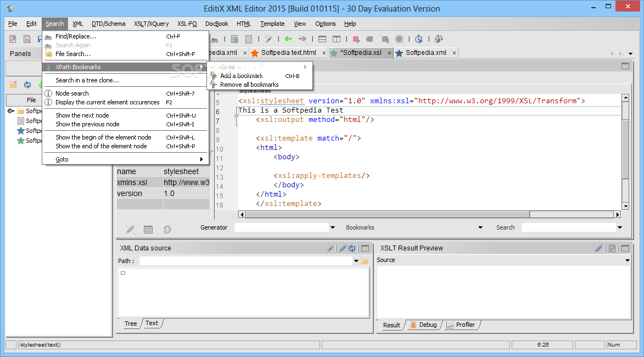Image resolution: width=644 pixels, height=357 pixels.
Task: Click the editor horizontal scrollbar
Action: coord(429,214)
